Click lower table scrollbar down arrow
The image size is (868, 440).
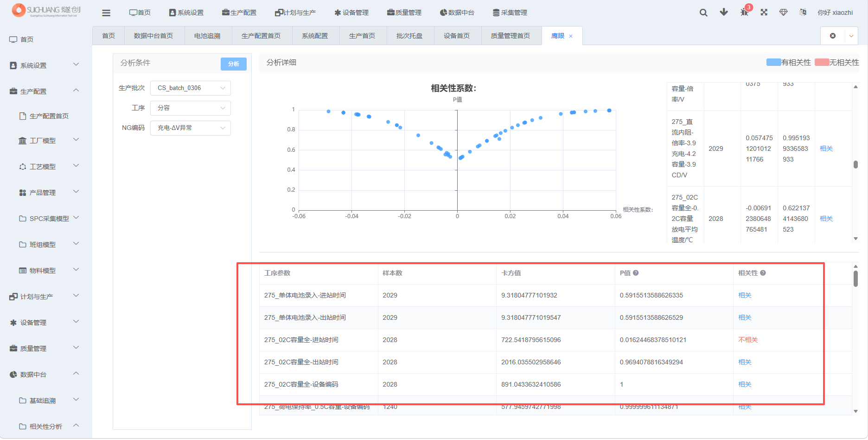coord(855,411)
